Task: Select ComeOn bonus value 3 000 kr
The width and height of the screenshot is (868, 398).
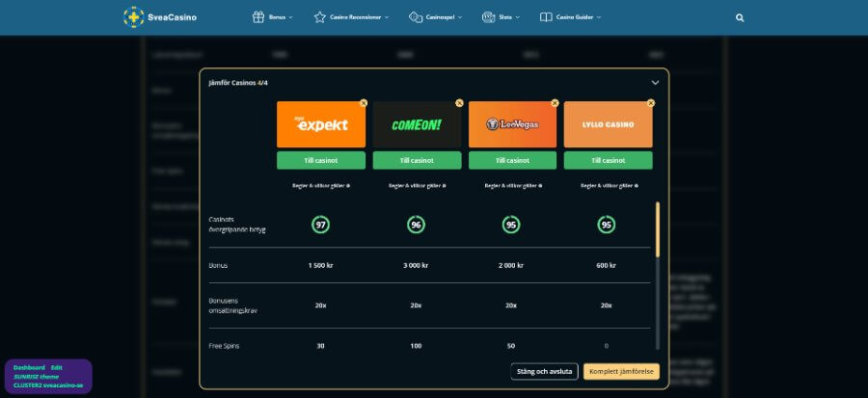Action: [x=416, y=265]
